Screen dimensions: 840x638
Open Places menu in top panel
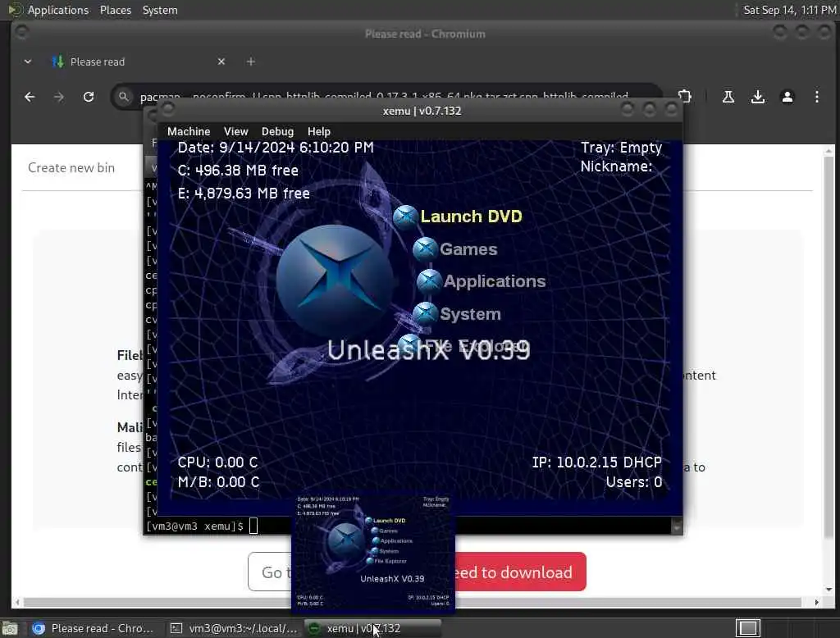tap(115, 10)
